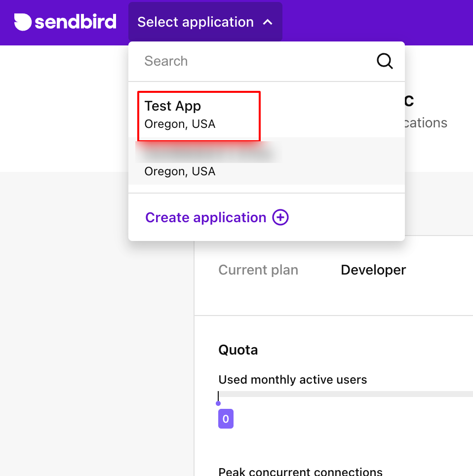The width and height of the screenshot is (473, 476).
Task: Click the Peak concurrent connections label
Action: coord(300,472)
